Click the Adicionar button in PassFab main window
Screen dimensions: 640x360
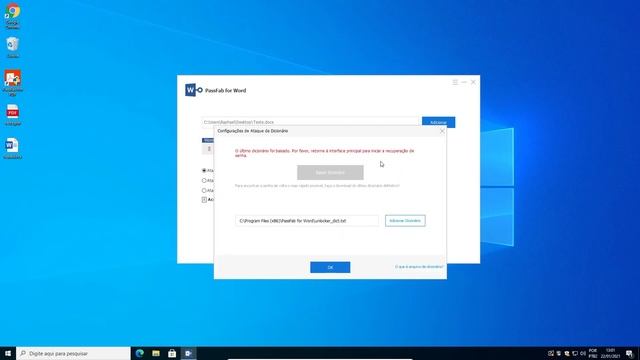pos(438,122)
